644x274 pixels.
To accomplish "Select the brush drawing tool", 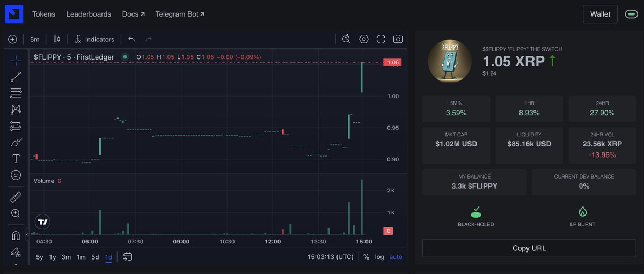I will pos(16,142).
